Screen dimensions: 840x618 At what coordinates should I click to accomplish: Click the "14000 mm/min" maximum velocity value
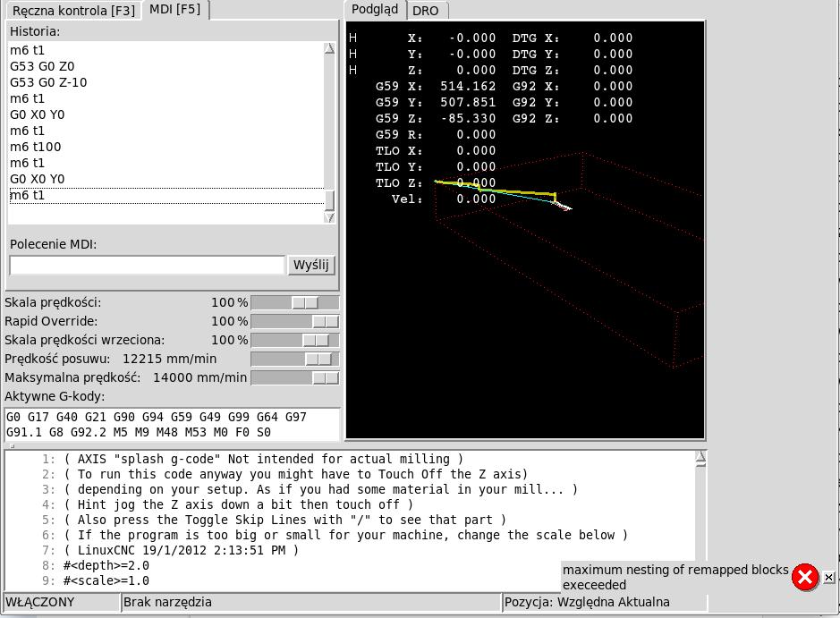click(199, 377)
